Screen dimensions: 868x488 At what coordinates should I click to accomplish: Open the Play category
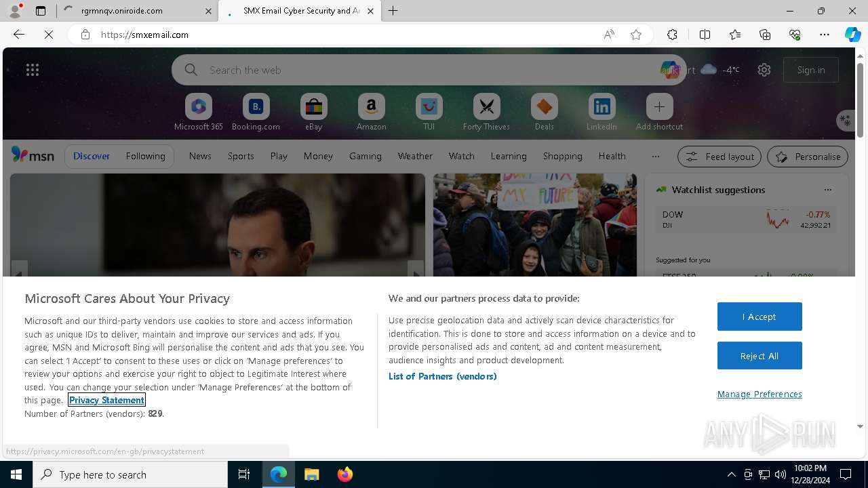(x=279, y=156)
